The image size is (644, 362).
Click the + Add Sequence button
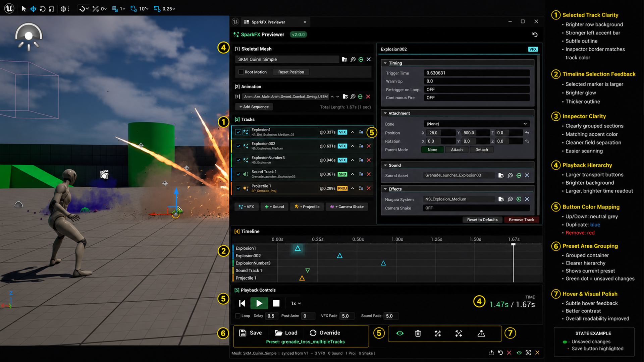(254, 107)
